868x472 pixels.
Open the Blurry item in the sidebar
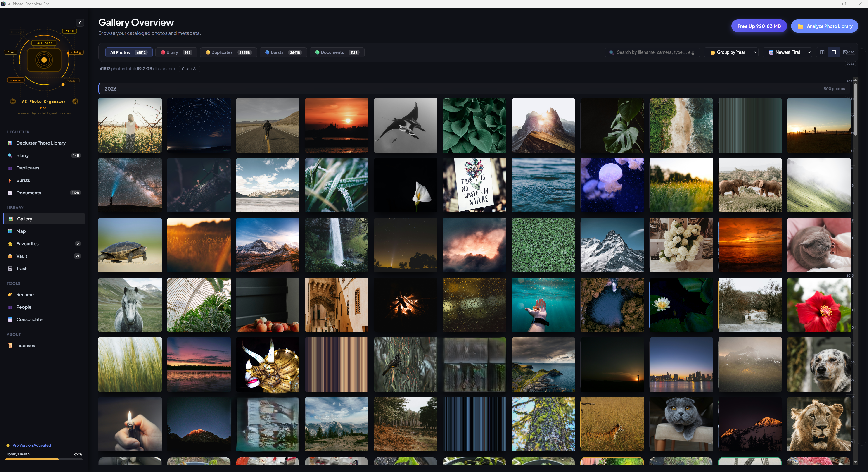44,155
